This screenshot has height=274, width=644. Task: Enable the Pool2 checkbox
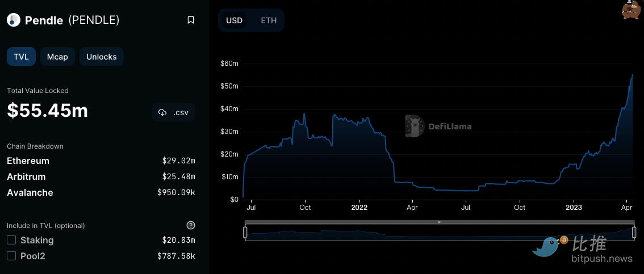11,256
